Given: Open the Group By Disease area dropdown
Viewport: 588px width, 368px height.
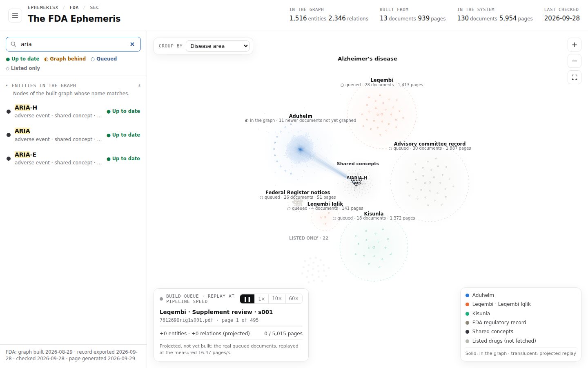Looking at the screenshot, I should tap(218, 46).
